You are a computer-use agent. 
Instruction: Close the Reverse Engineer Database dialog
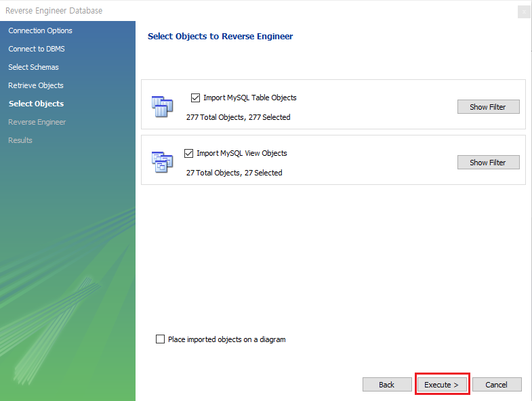coord(524,12)
